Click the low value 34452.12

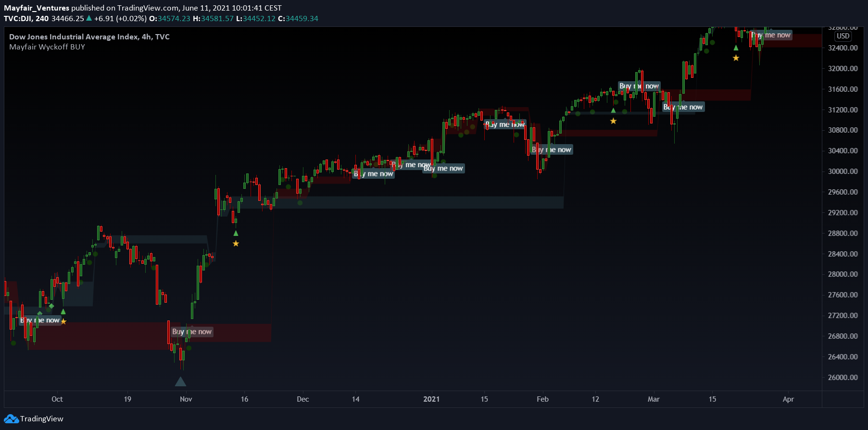(259, 18)
